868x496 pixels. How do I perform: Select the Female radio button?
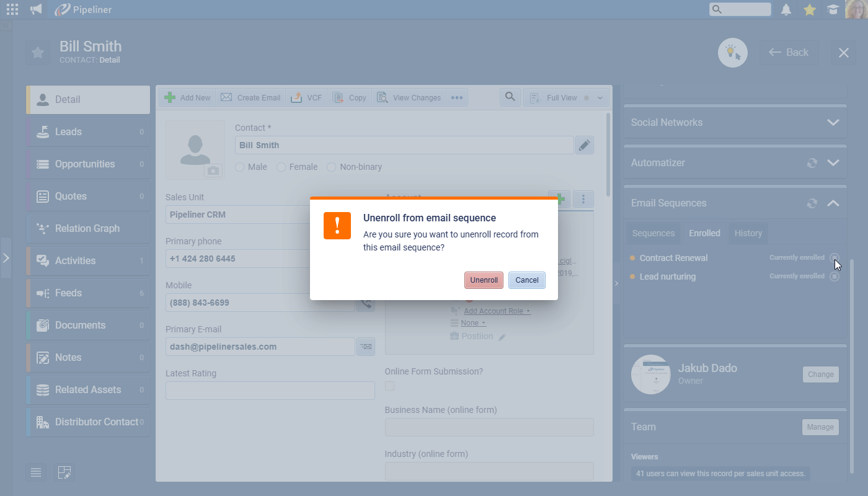pos(281,167)
